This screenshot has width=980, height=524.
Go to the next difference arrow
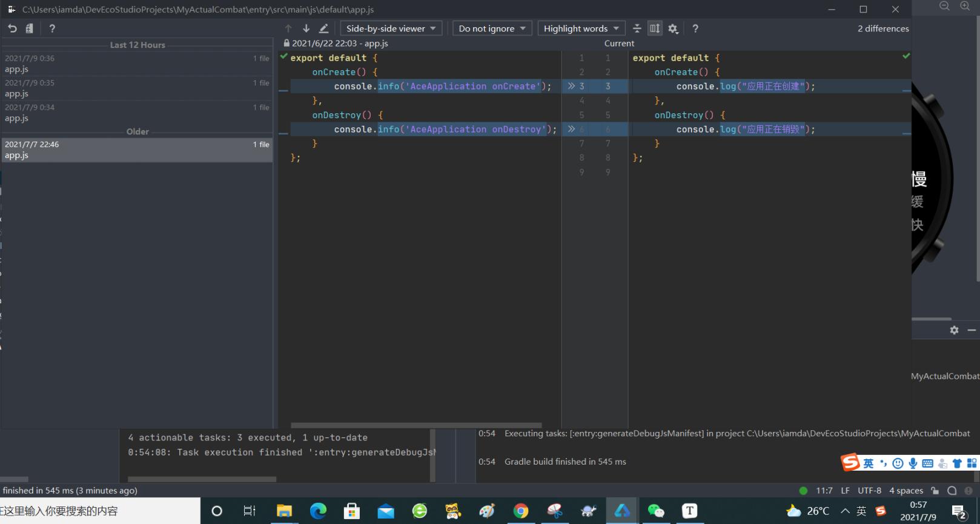click(306, 28)
